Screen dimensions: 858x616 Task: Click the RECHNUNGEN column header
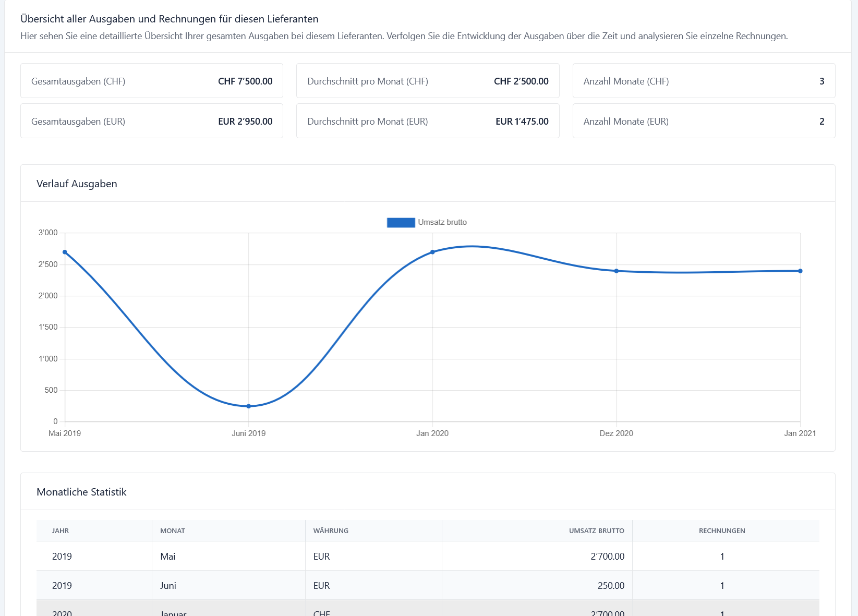pyautogui.click(x=722, y=531)
